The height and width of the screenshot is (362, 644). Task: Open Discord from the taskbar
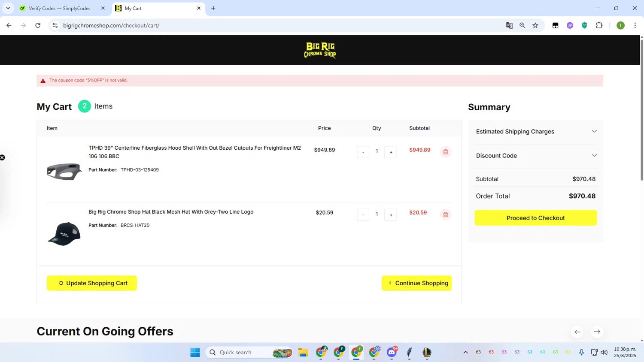tap(392, 353)
